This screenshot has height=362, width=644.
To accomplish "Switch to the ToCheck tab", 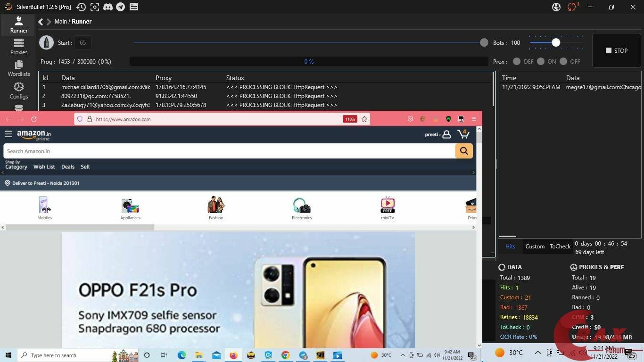I will click(560, 247).
